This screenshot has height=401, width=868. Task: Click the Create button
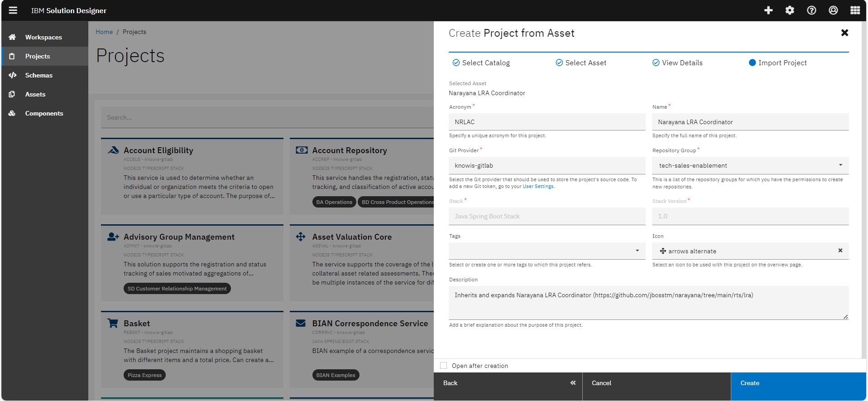798,387
